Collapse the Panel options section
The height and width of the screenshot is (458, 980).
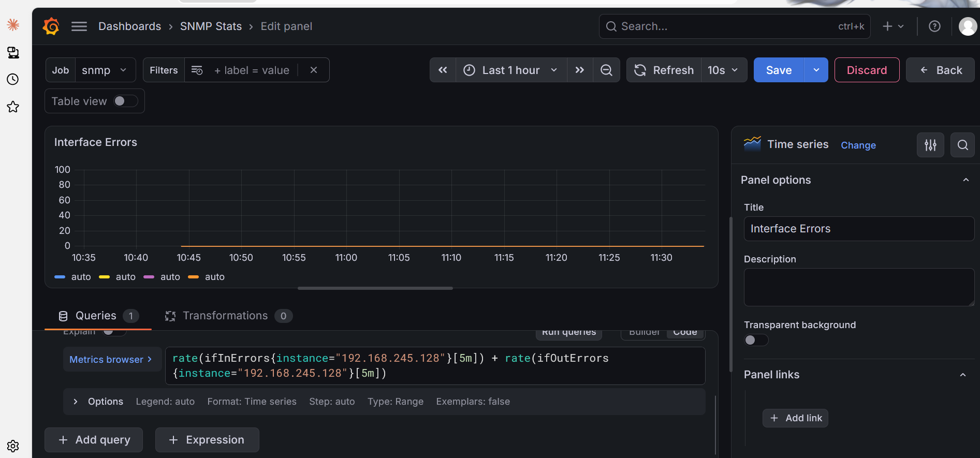pyautogui.click(x=966, y=180)
